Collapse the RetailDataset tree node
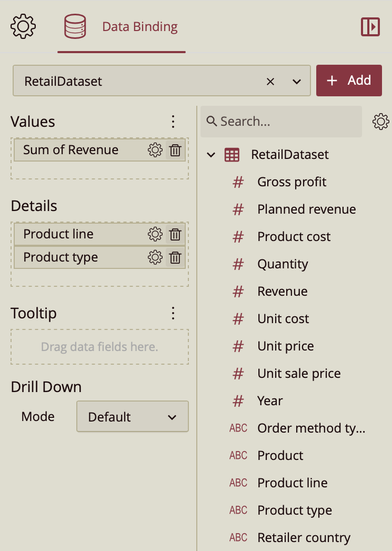 click(212, 155)
